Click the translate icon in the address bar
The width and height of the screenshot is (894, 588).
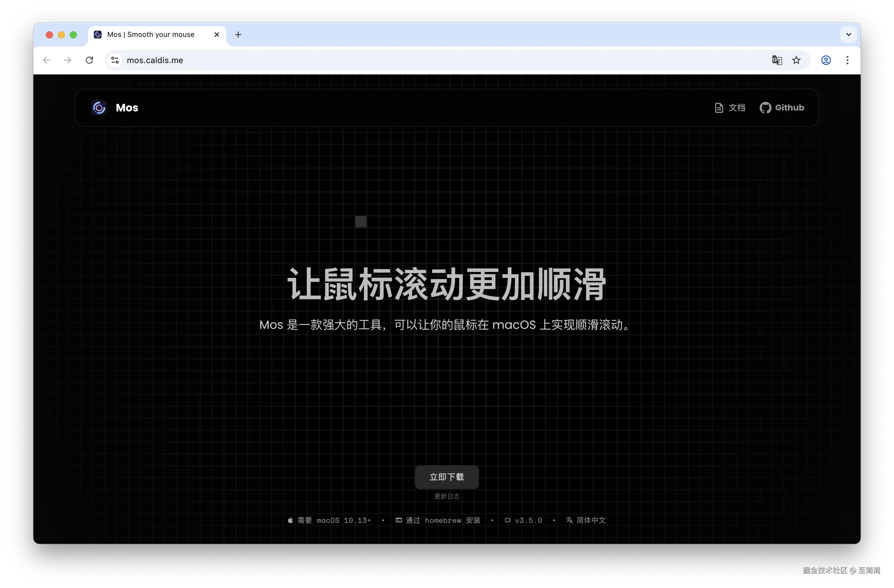point(777,60)
